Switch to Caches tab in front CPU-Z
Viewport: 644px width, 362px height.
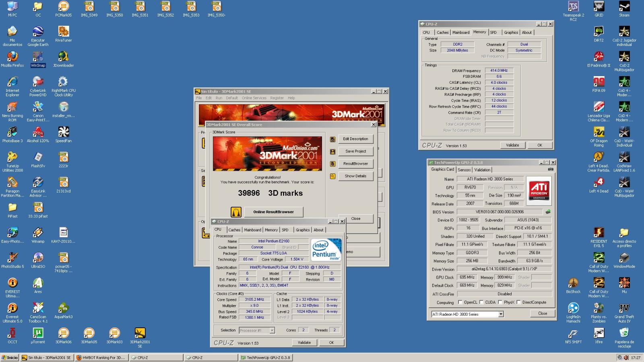pyautogui.click(x=234, y=230)
